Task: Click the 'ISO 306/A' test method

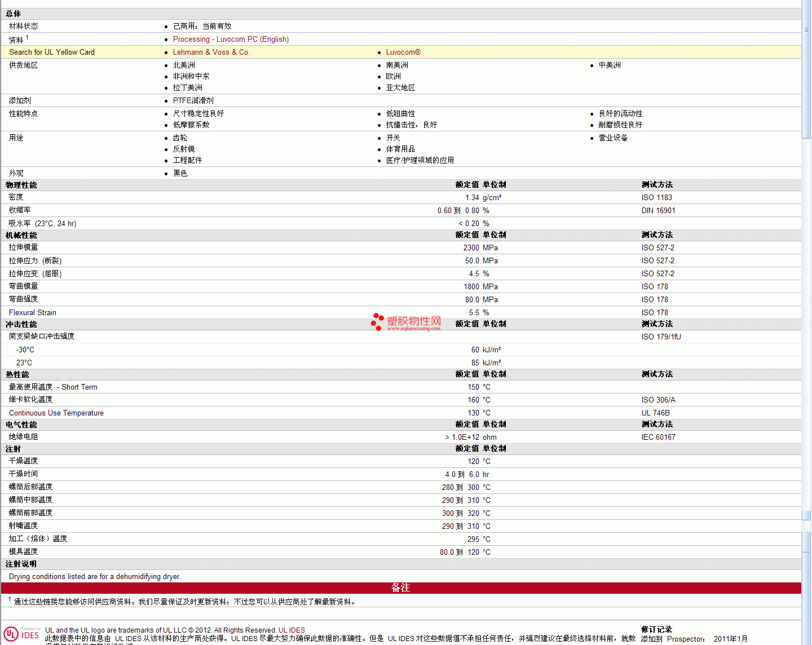Action: point(658,400)
